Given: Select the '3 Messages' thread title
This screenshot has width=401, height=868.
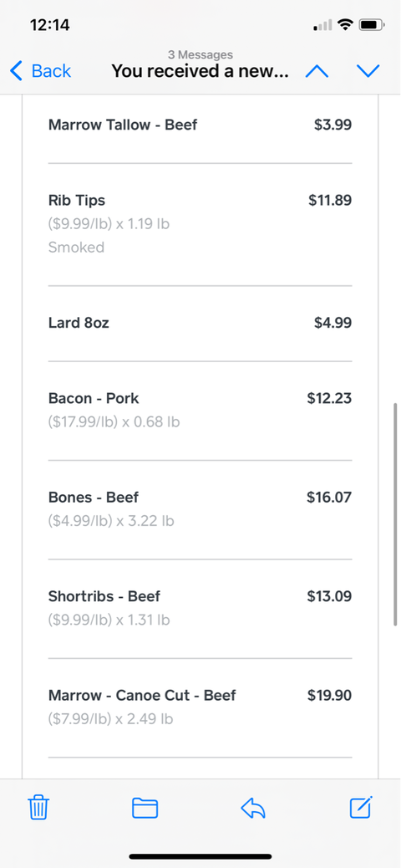Looking at the screenshot, I should coord(200,55).
